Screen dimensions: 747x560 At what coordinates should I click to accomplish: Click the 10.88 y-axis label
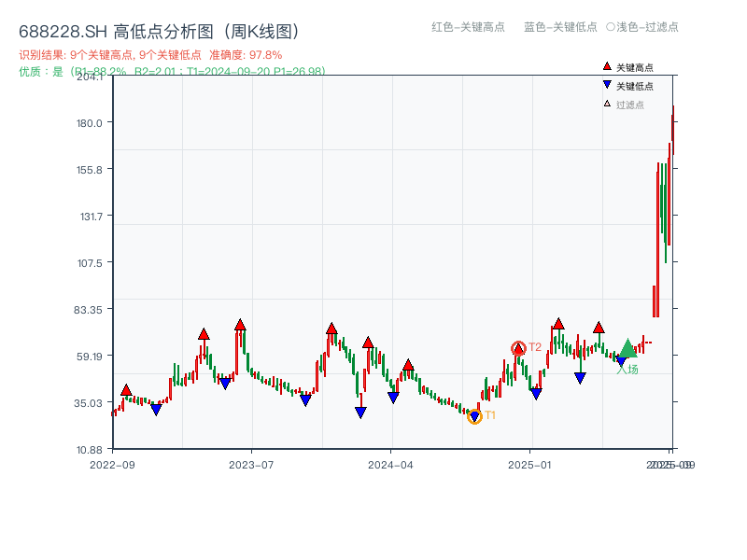click(89, 450)
